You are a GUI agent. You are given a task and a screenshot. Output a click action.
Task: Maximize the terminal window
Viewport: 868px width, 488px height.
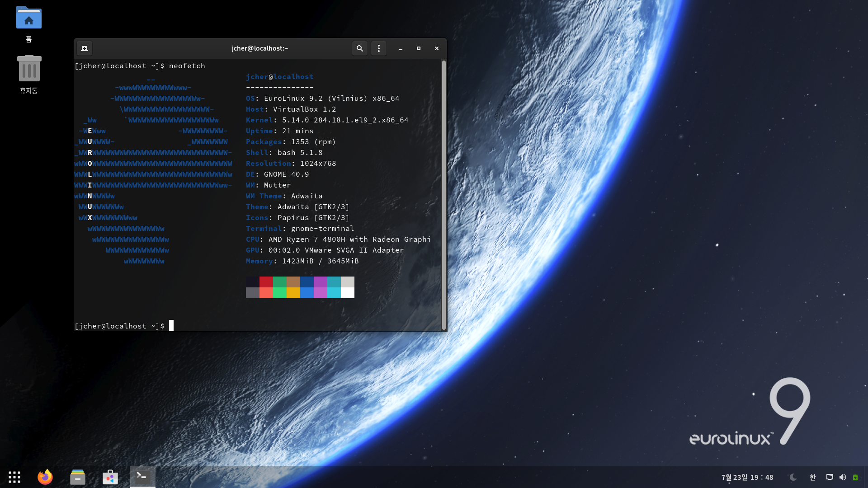tap(419, 48)
